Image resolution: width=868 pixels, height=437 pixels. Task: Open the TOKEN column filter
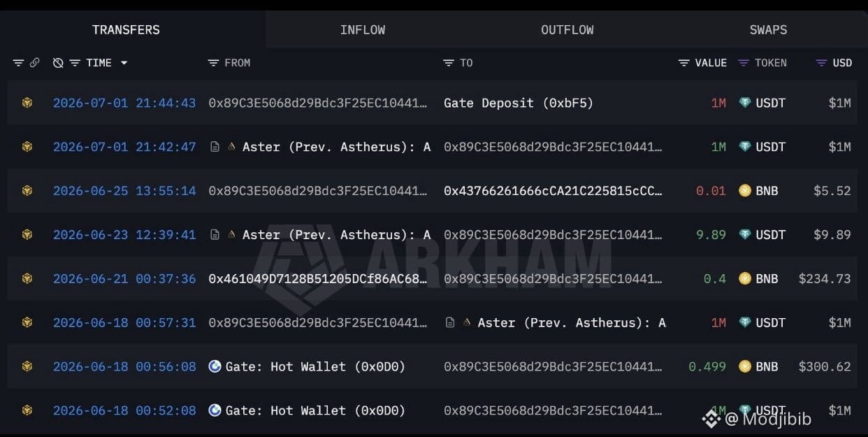point(744,63)
